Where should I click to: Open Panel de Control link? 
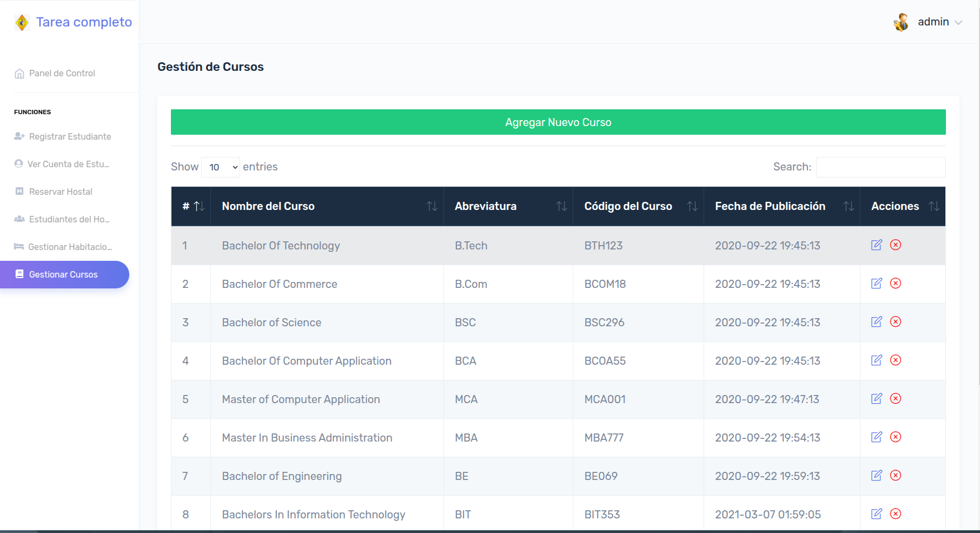(x=62, y=73)
